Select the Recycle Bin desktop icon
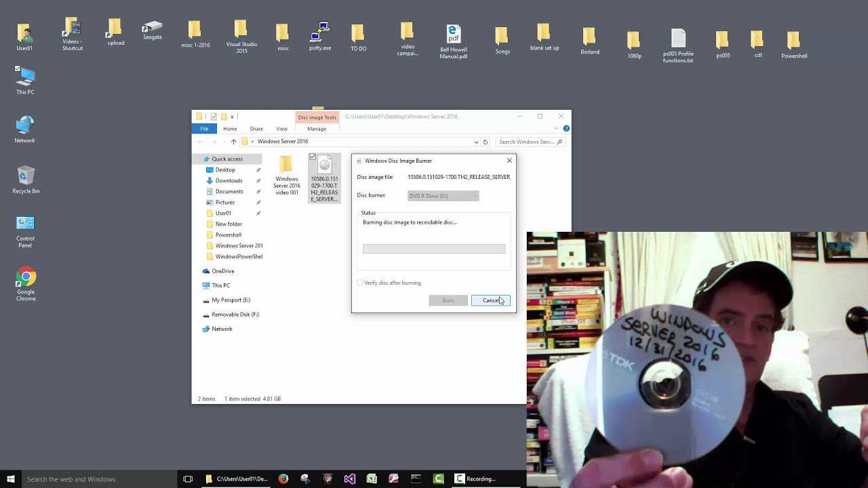The width and height of the screenshot is (868, 488). (26, 180)
